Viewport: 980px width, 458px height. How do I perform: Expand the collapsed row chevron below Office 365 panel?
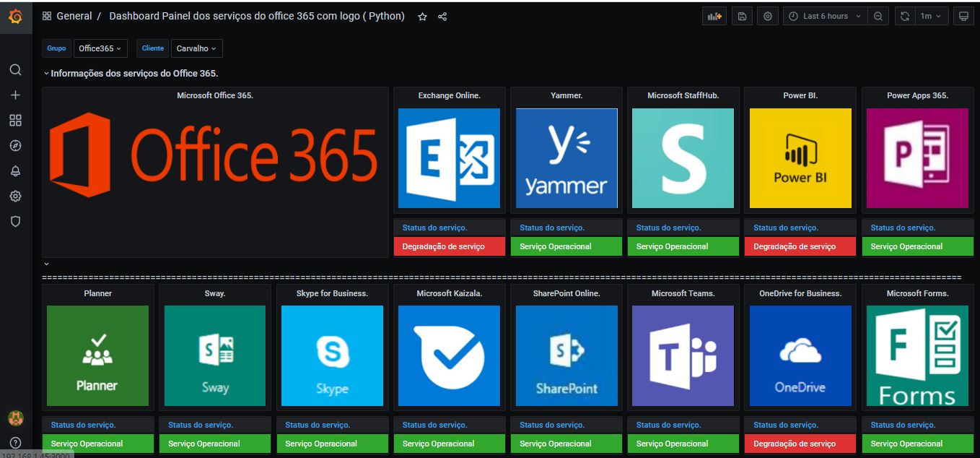point(46,264)
